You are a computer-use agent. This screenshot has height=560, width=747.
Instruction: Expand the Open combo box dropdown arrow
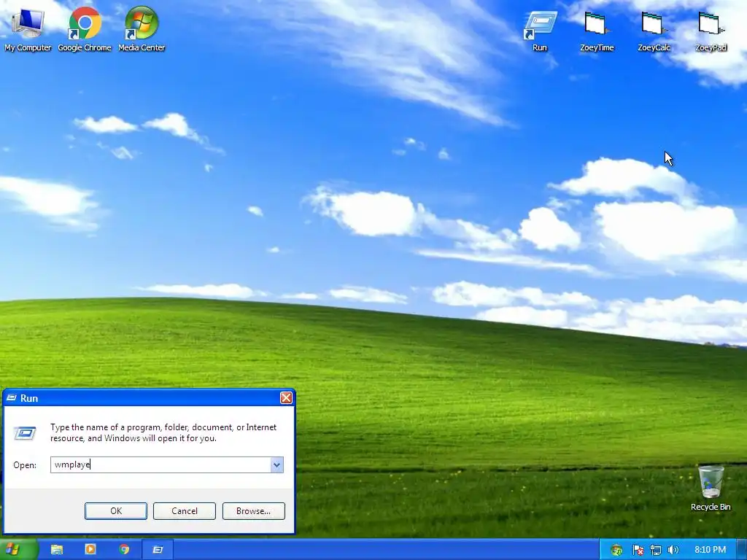276,464
